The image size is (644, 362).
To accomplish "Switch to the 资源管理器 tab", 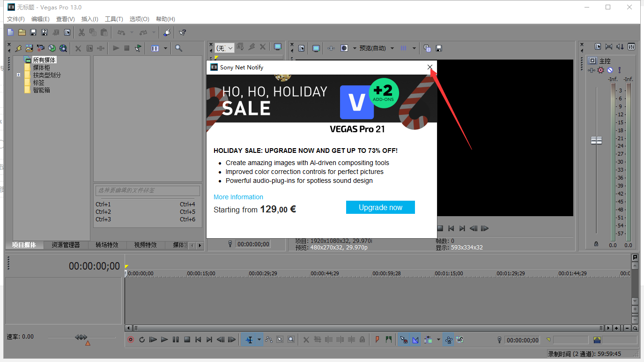I will point(66,245).
